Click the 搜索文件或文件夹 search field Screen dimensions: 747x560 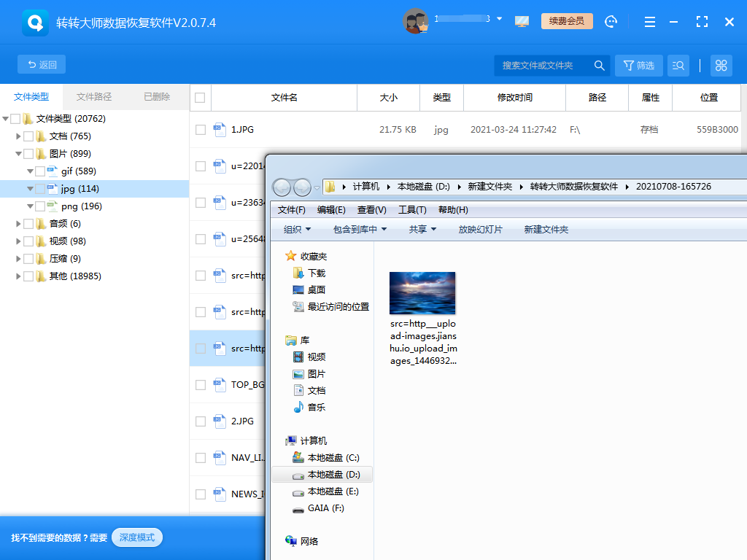543,66
